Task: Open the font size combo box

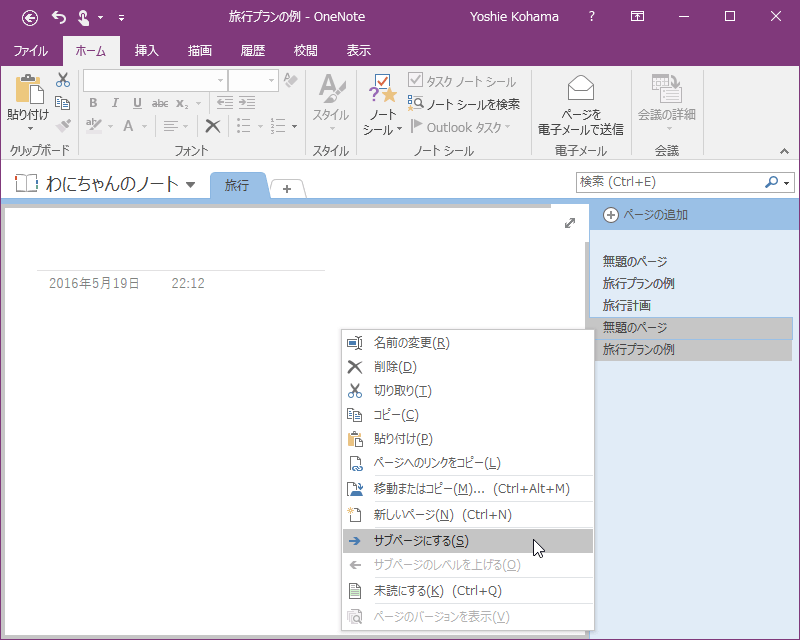Action: pyautogui.click(x=253, y=81)
